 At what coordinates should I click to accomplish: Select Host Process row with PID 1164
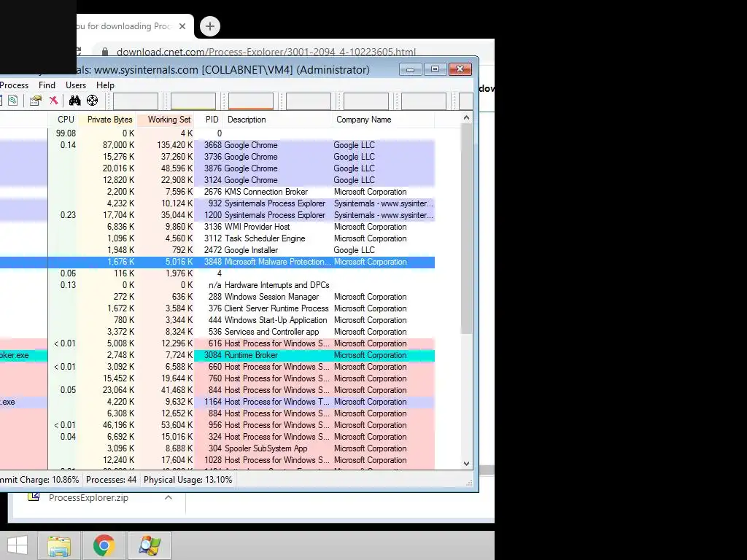click(x=217, y=402)
